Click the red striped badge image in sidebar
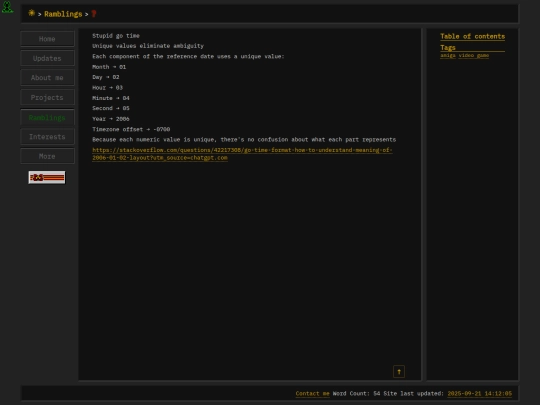The height and width of the screenshot is (405, 540). pos(46,178)
